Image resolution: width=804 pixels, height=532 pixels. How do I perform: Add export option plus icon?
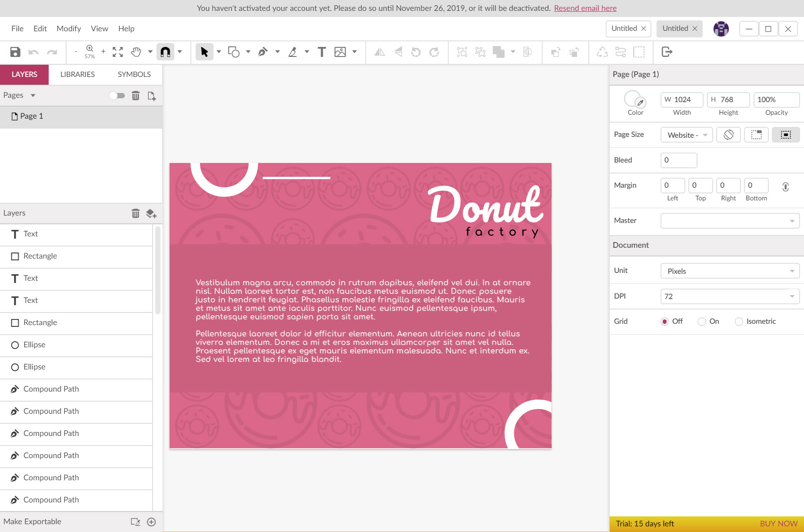151,522
